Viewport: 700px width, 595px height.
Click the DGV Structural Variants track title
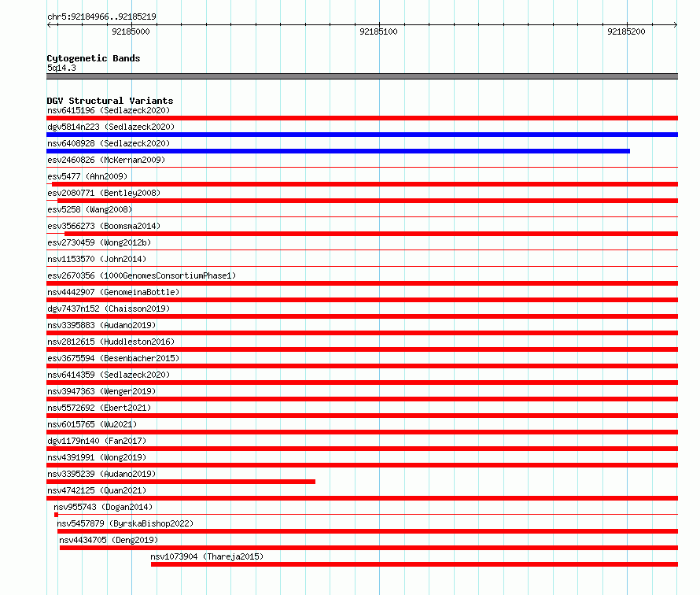[110, 101]
